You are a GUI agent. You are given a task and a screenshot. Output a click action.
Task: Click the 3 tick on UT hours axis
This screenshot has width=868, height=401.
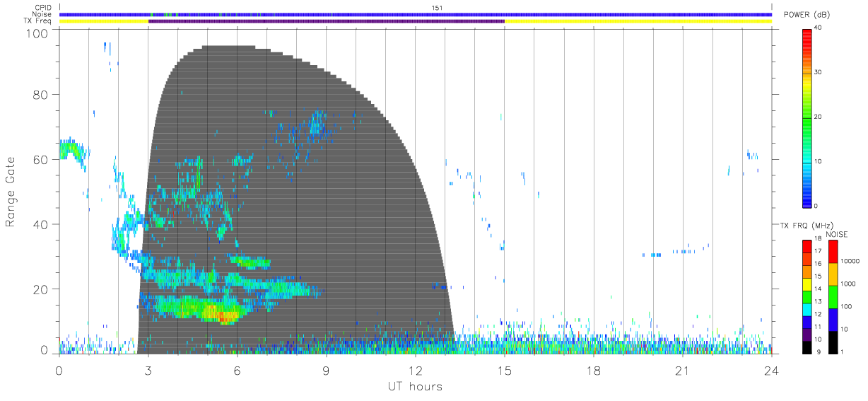pyautogui.click(x=148, y=371)
